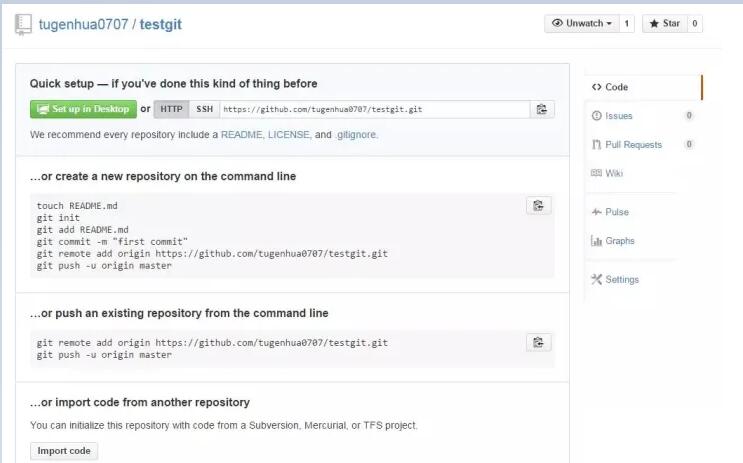Open the tugenhua0707 user profile link
The image size is (743, 463).
tap(83, 24)
